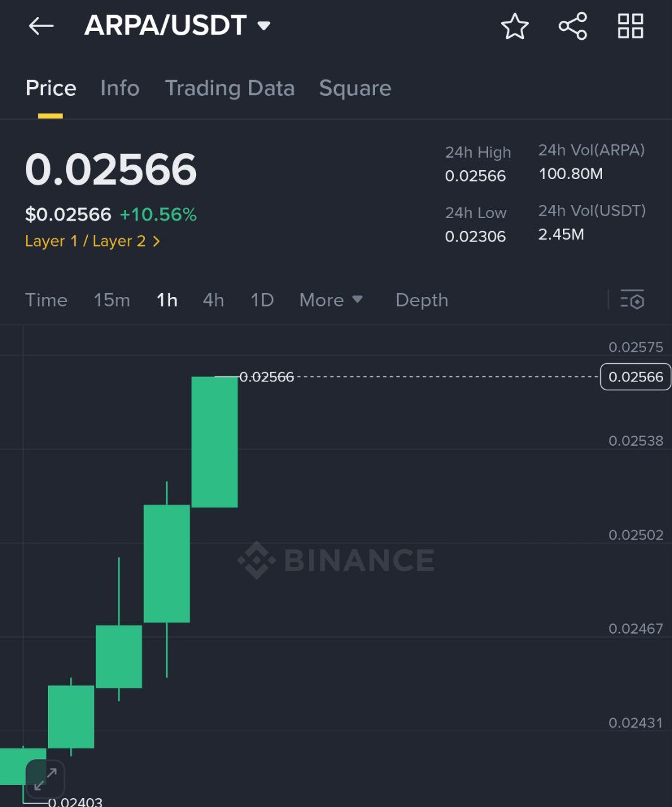Tap the 24h High value 0.02566
This screenshot has height=807, width=672.
(475, 176)
